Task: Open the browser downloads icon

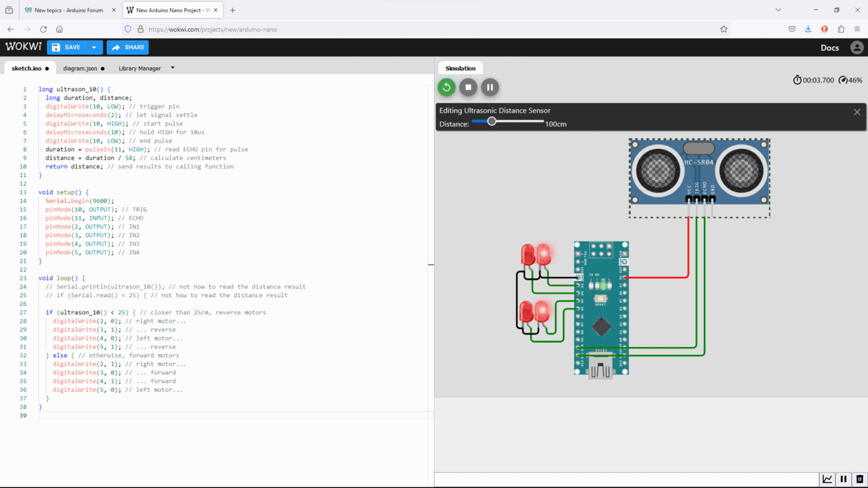Action: [x=808, y=29]
